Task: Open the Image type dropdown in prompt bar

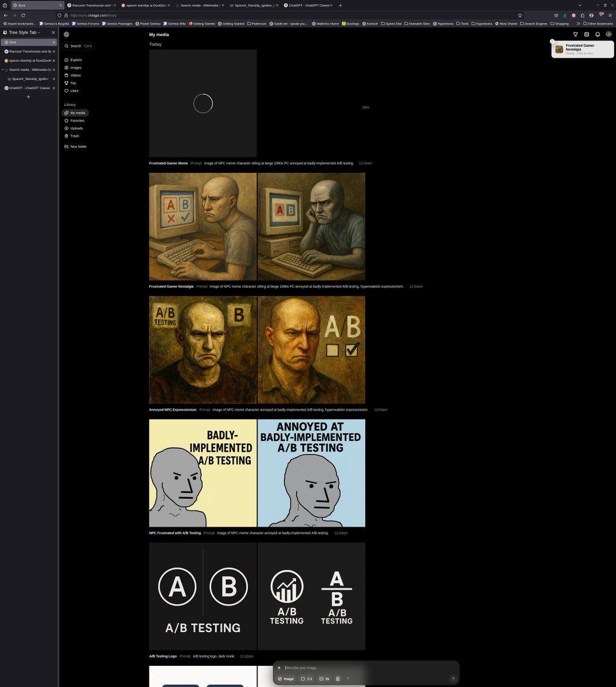Action: coord(286,679)
